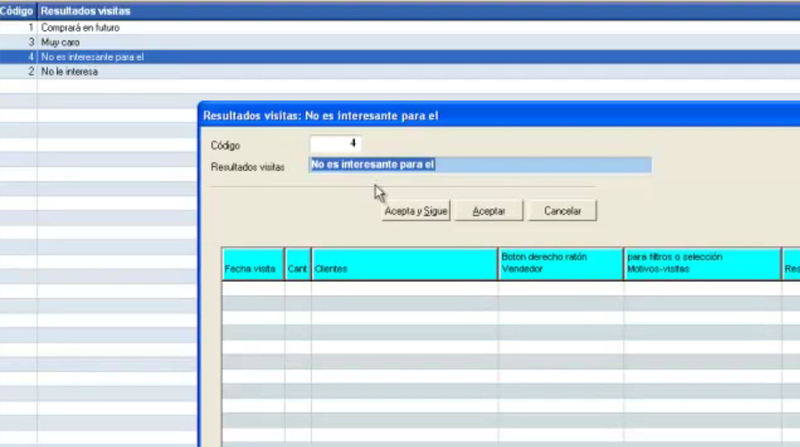800x447 pixels.
Task: Click the 'Código' column header in list
Action: click(18, 10)
